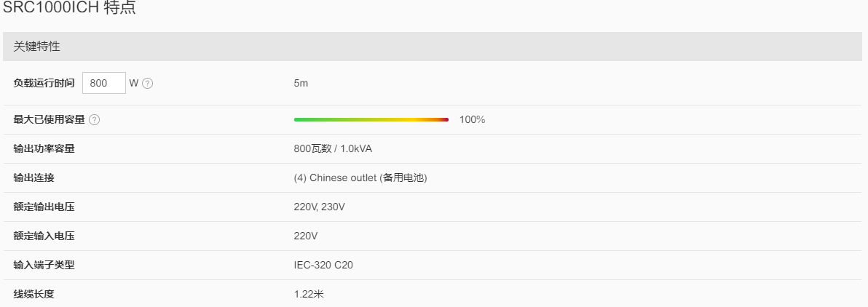This screenshot has width=868, height=307.
Task: Click the 输出连接 row label
Action: [x=33, y=178]
